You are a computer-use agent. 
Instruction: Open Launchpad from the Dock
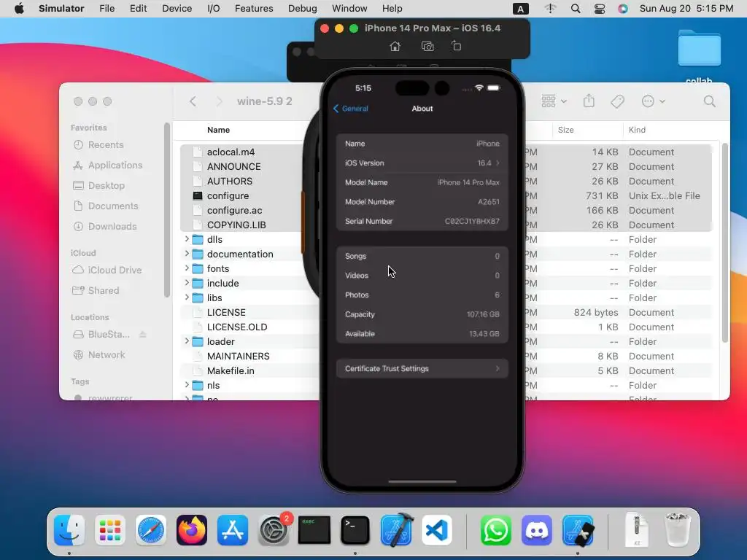pyautogui.click(x=110, y=530)
